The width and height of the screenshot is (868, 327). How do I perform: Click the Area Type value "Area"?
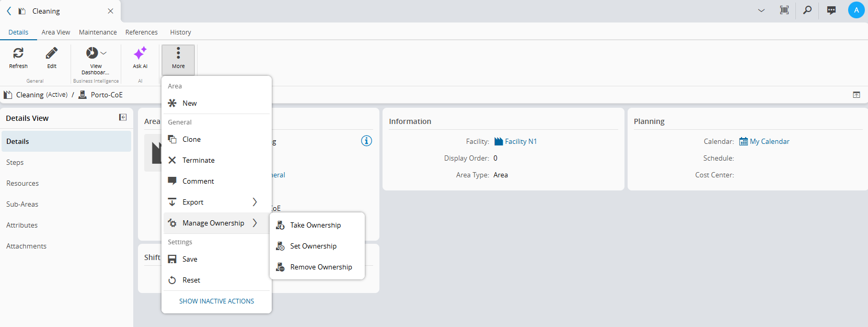pyautogui.click(x=501, y=175)
